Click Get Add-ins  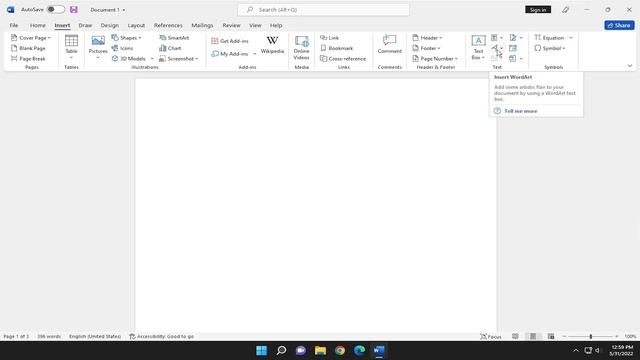click(x=230, y=41)
